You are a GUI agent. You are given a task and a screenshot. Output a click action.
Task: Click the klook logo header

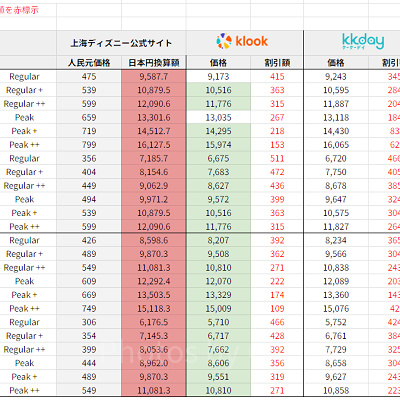click(242, 42)
